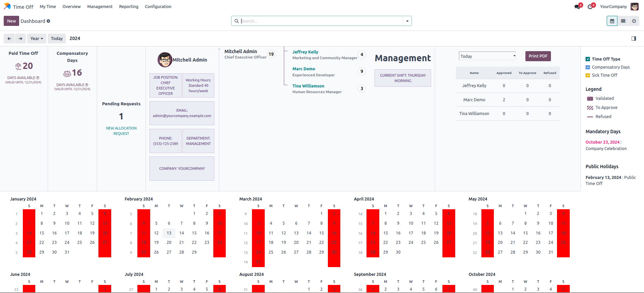Switch to activity view
The width and height of the screenshot is (644, 293).
pyautogui.click(x=634, y=21)
